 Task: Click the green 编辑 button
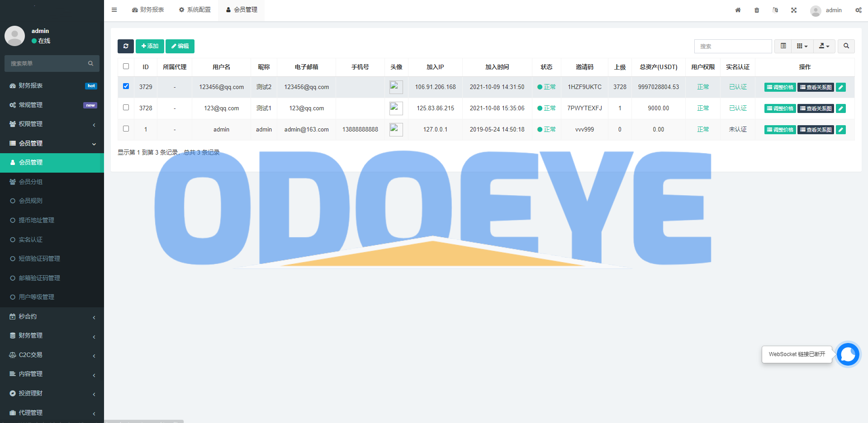(180, 46)
